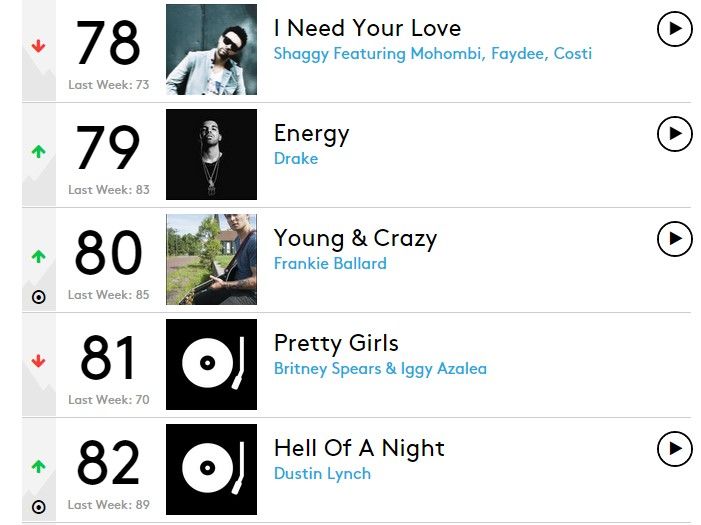
Task: Click the vinyl placeholder art for Pretty Girls
Action: click(x=211, y=364)
